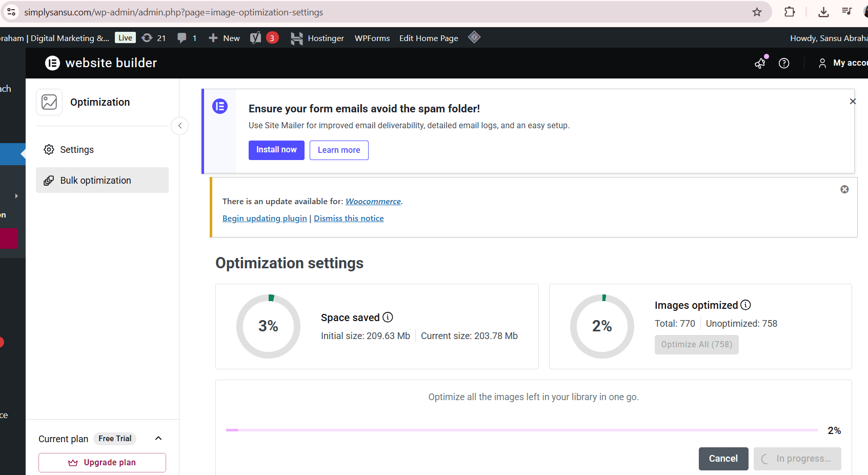Click the 3% space saved progress ring
The height and width of the screenshot is (475, 868).
pos(268,326)
